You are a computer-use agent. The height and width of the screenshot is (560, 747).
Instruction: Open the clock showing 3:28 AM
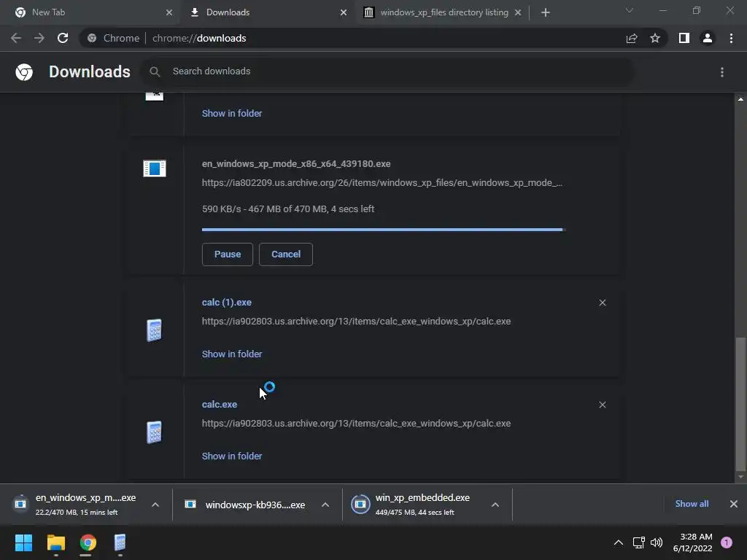tap(693, 542)
